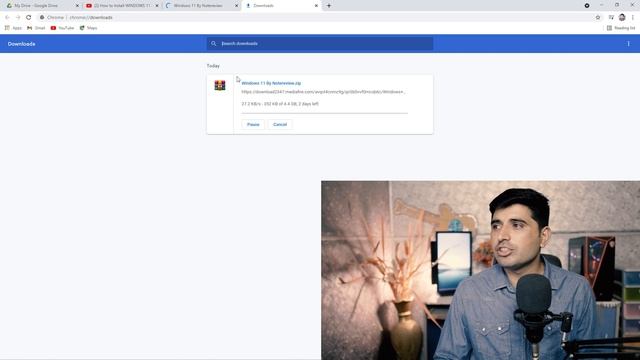The image size is (640, 360).
Task: Select the Downloads tab
Action: pos(281,6)
